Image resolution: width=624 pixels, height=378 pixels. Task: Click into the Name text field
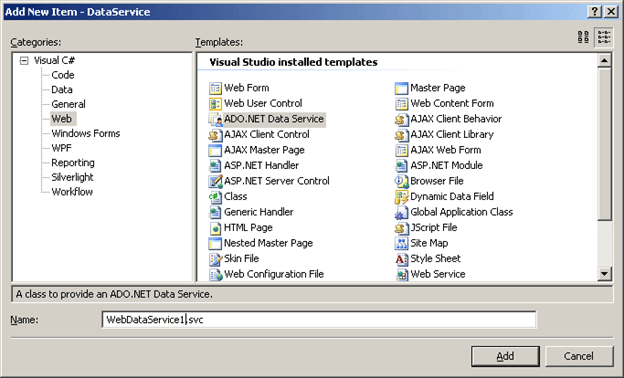coord(319,320)
